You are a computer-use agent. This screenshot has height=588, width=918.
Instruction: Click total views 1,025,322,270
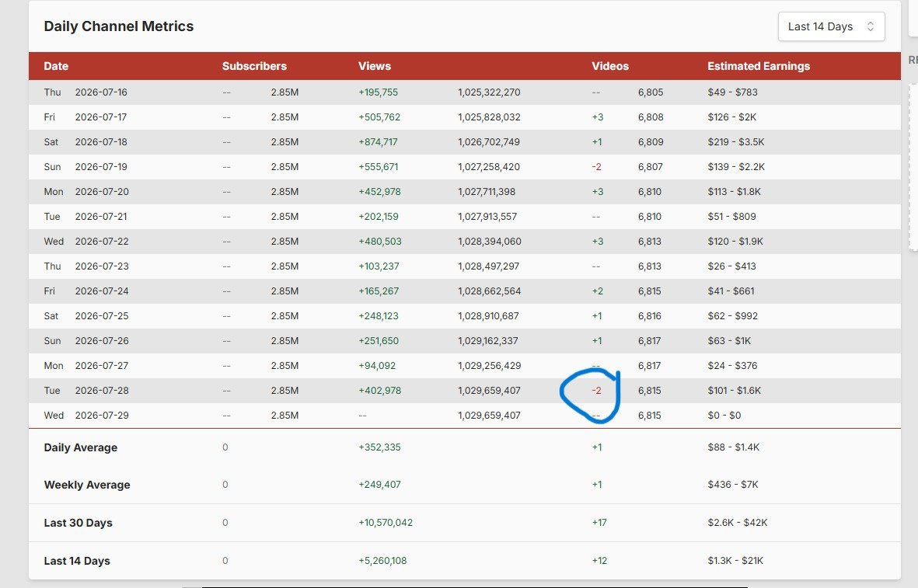[489, 92]
